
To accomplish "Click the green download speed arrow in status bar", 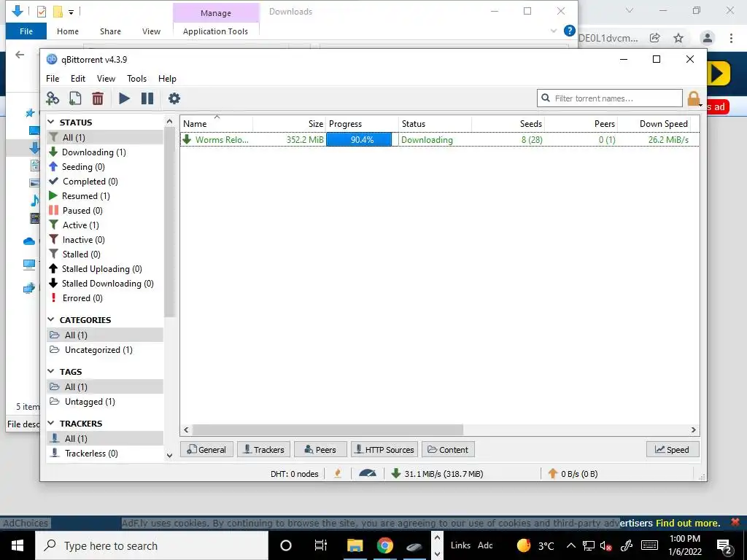I will pyautogui.click(x=395, y=474).
